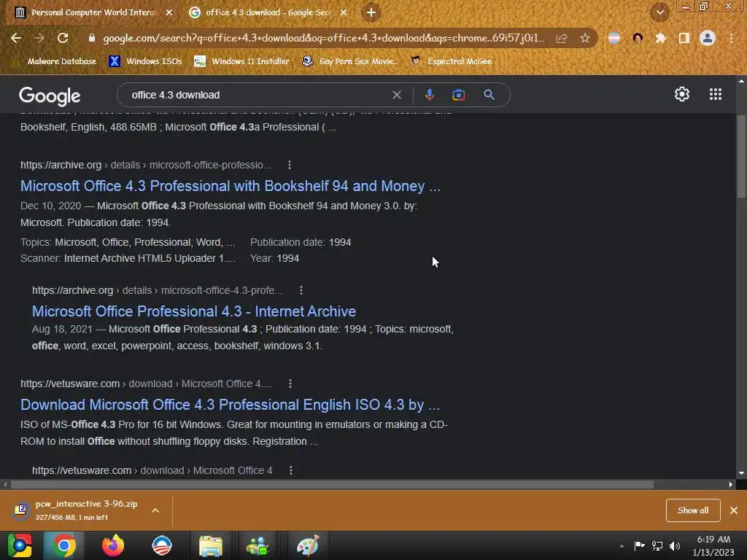Viewport: 747px width, 560px height.
Task: Click Show all downloads button
Action: pos(693,510)
